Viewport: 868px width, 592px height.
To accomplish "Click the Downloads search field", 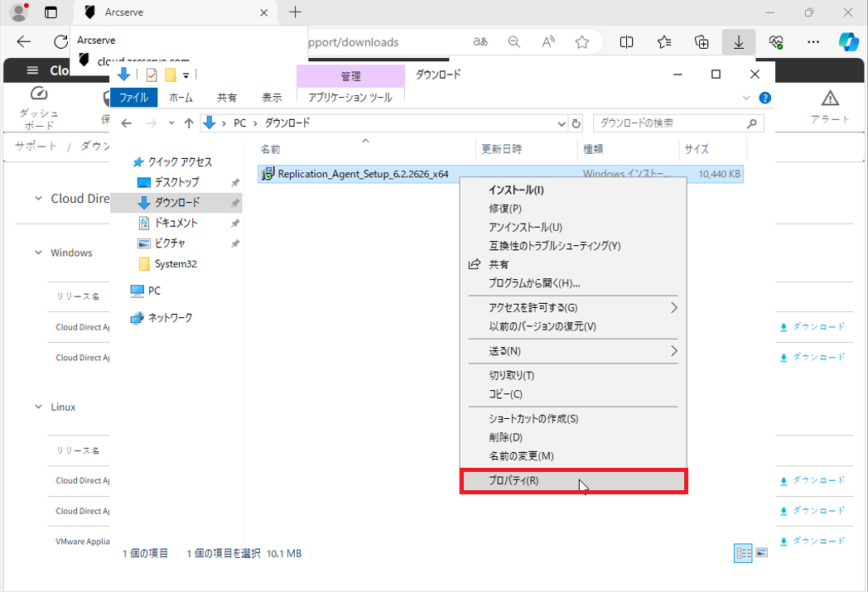I will click(x=669, y=123).
